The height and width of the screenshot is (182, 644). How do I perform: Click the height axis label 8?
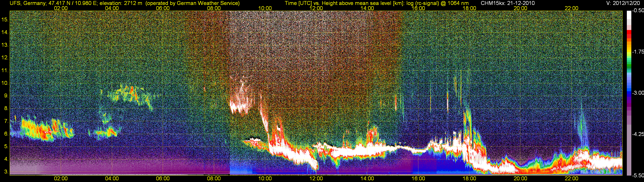[6, 109]
